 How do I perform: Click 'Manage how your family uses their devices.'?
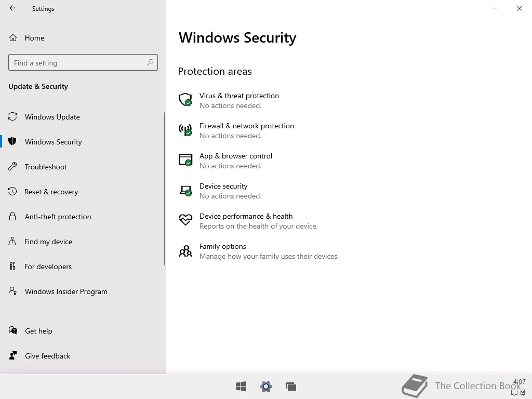click(269, 257)
